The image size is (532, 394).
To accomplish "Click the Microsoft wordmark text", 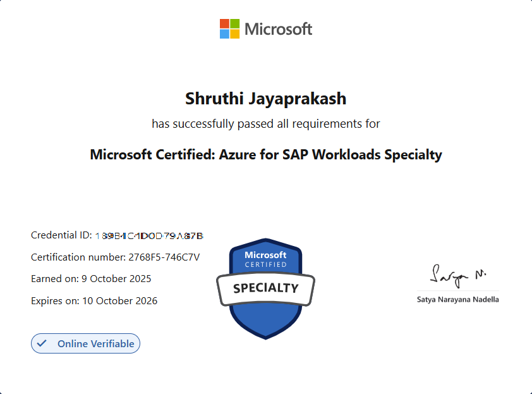I will click(278, 29).
